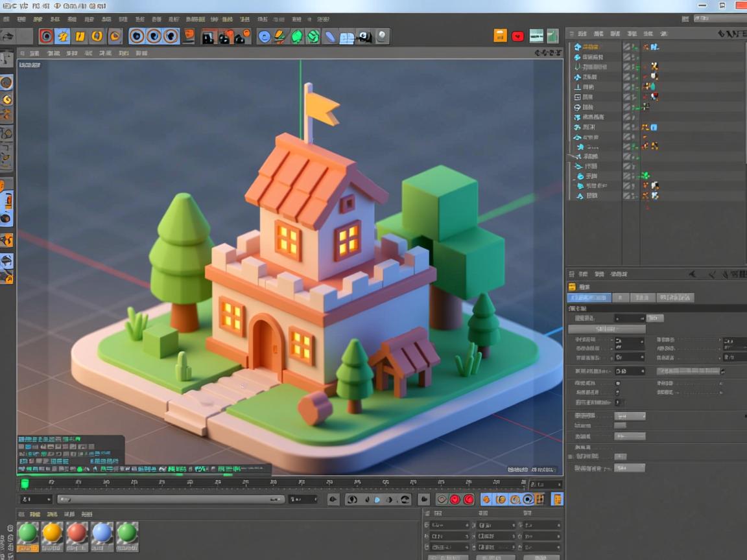Open the dropdown field in the lower attributes panel

click(x=630, y=416)
